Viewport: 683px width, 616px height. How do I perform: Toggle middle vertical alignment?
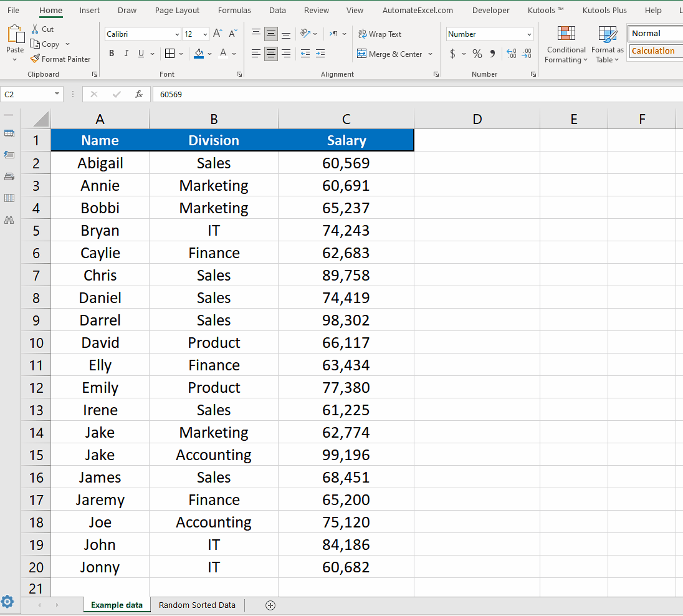coord(270,34)
